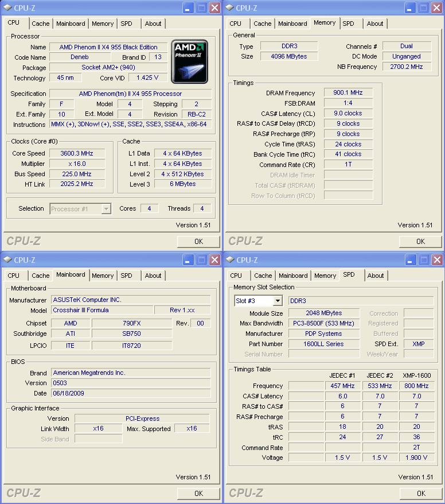Click the Graphic Interface version PCI-Express
This screenshot has height=504, width=445.
pos(142,418)
